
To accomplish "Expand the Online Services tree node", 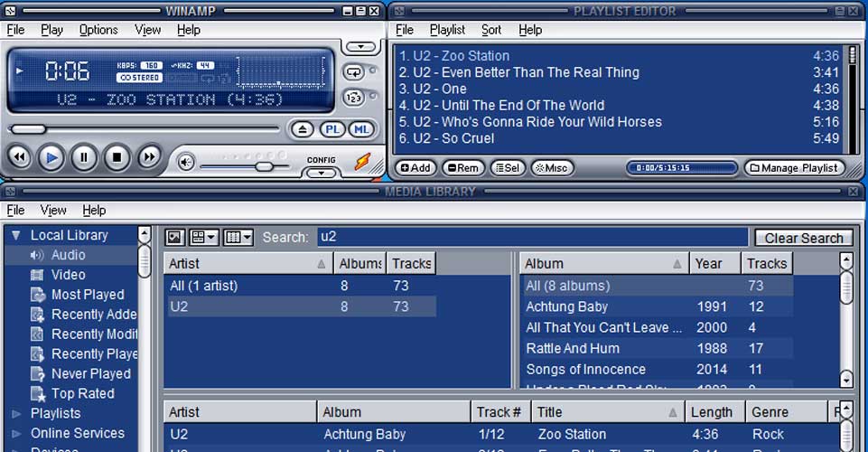I will click(16, 434).
